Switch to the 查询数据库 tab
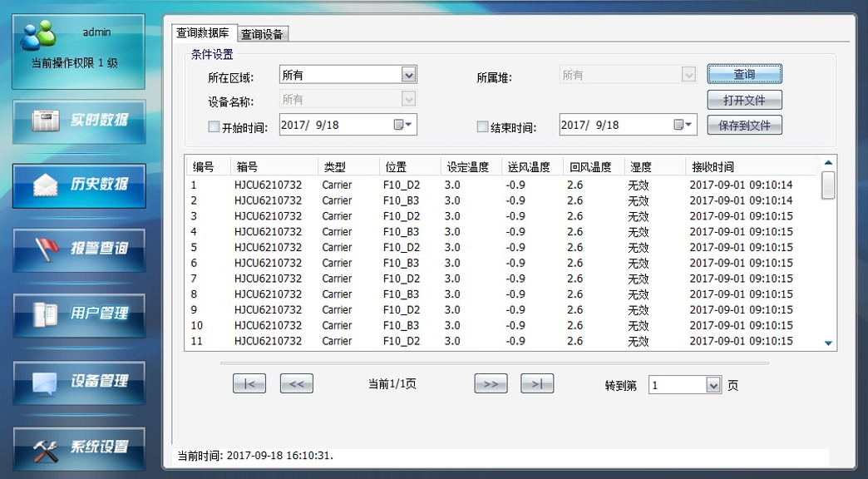The image size is (868, 479). coord(203,32)
